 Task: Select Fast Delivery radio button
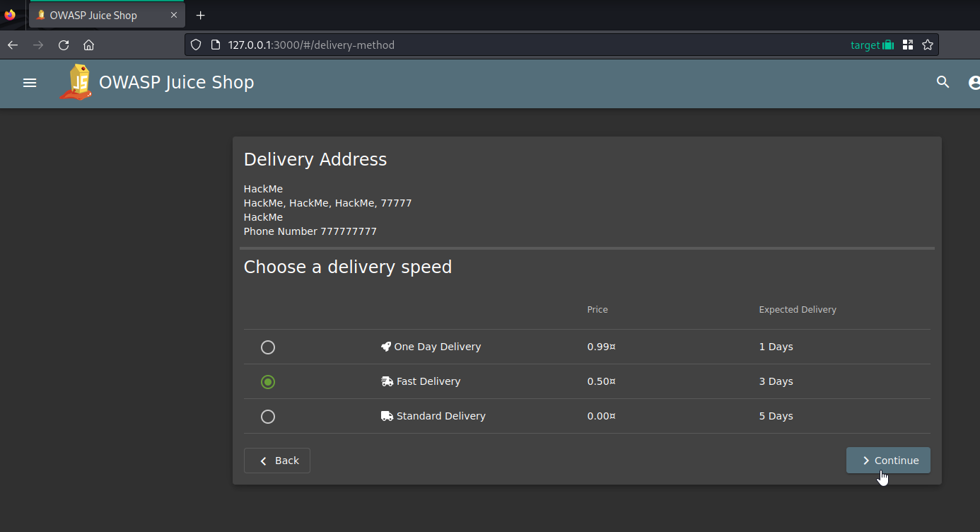[268, 382]
